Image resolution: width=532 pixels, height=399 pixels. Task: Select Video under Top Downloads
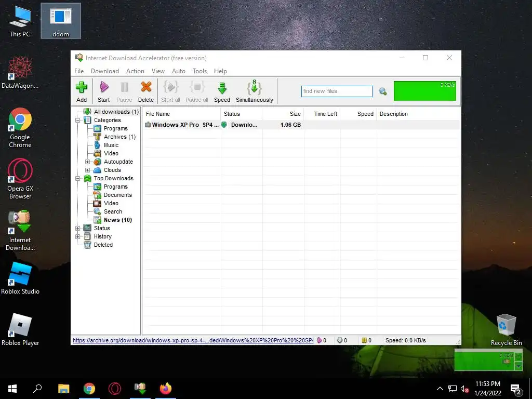pyautogui.click(x=111, y=203)
